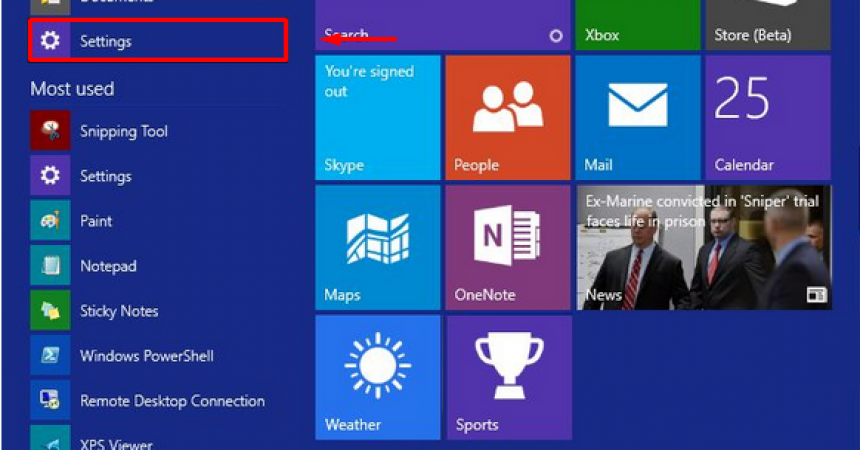Click 'You're signed out' Skype text
Screen dimensions: 860x450
coord(369,81)
